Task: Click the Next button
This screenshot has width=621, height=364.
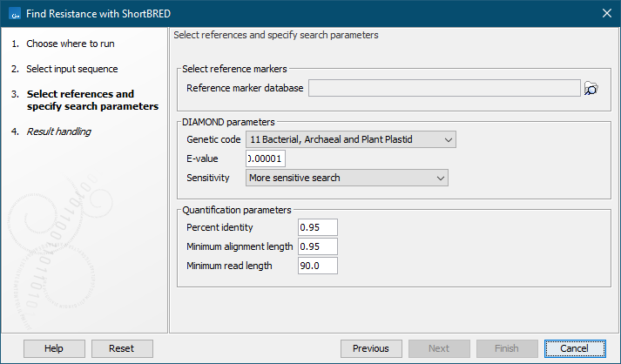Action: pos(439,348)
